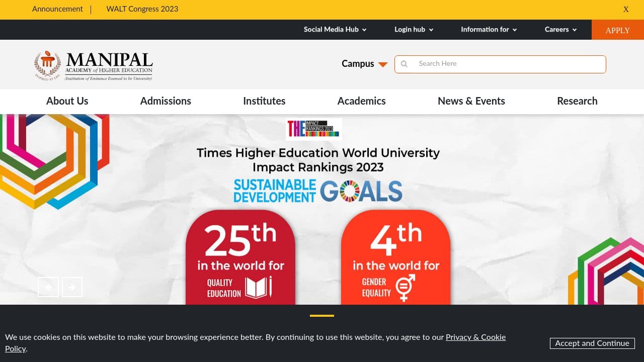This screenshot has width=644, height=362.
Task: Select the right carousel arrow
Action: coord(72,287)
